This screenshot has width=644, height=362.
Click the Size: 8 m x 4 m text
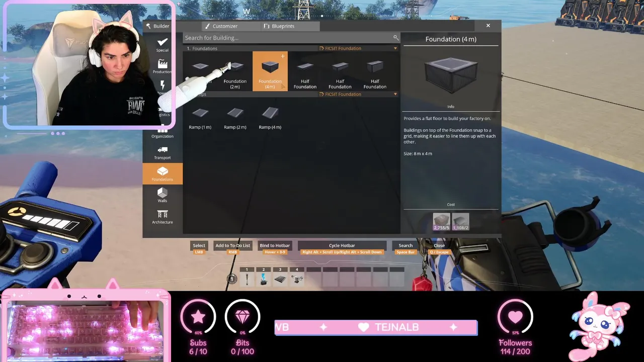point(418,153)
